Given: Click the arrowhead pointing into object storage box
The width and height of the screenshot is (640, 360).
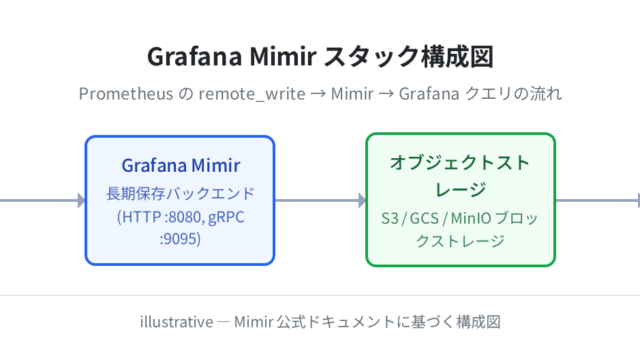Looking at the screenshot, I should (x=362, y=200).
